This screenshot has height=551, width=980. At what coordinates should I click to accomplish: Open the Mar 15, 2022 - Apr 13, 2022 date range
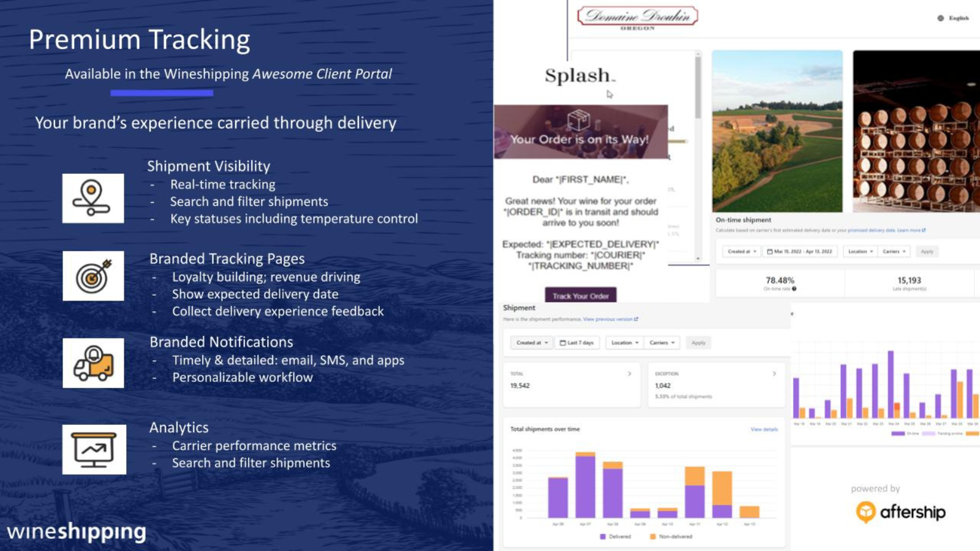(800, 252)
